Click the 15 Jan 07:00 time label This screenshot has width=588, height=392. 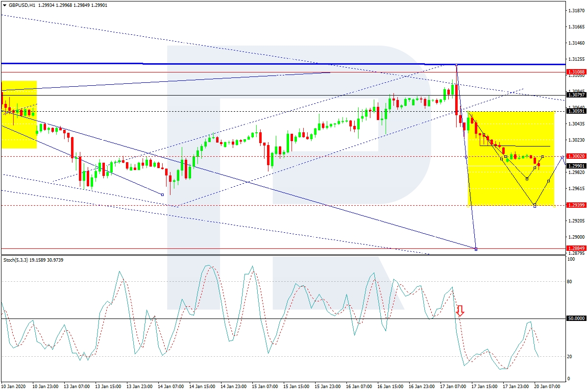tap(264, 387)
